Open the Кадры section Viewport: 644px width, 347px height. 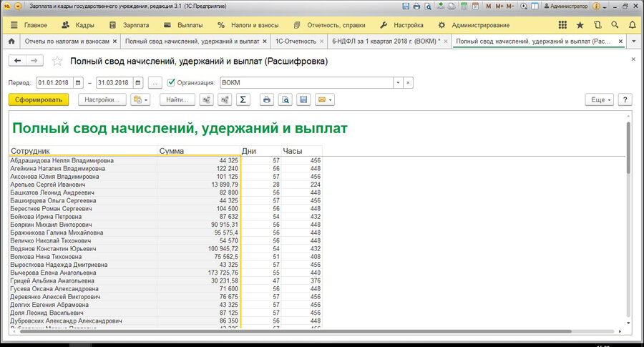[78, 25]
